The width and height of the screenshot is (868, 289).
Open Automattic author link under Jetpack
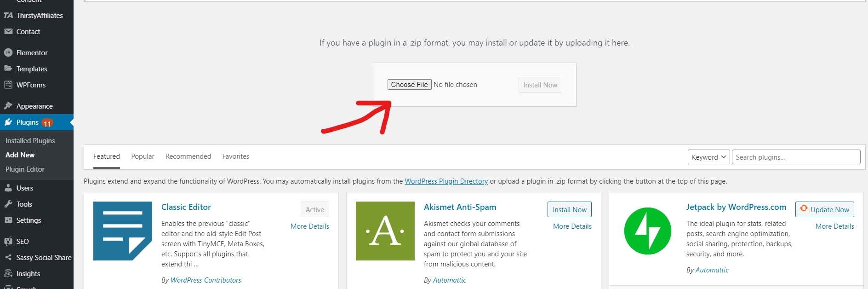[x=712, y=270]
